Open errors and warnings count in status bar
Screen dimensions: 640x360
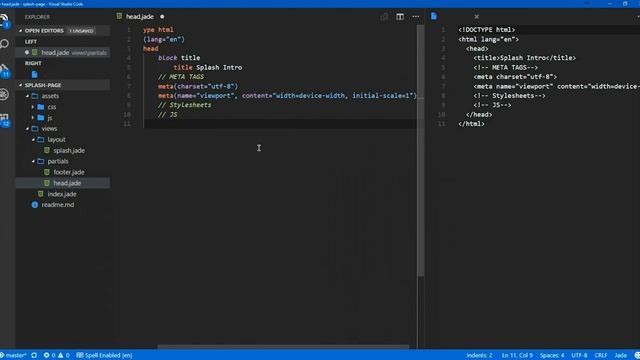(56, 355)
